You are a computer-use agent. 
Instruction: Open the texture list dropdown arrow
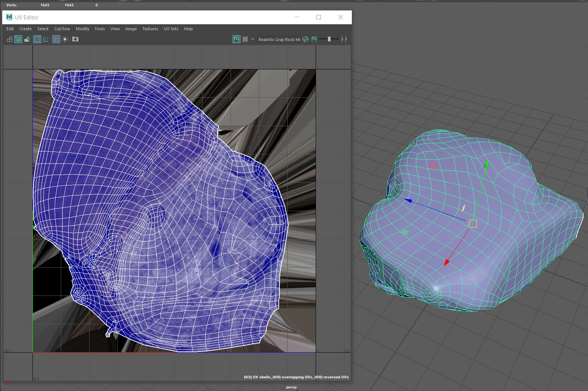[x=253, y=39]
